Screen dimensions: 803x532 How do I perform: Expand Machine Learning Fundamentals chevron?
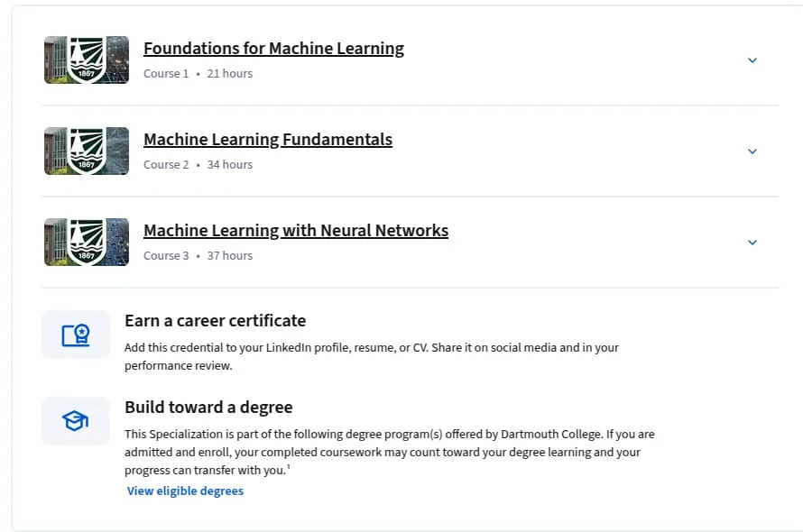(752, 151)
